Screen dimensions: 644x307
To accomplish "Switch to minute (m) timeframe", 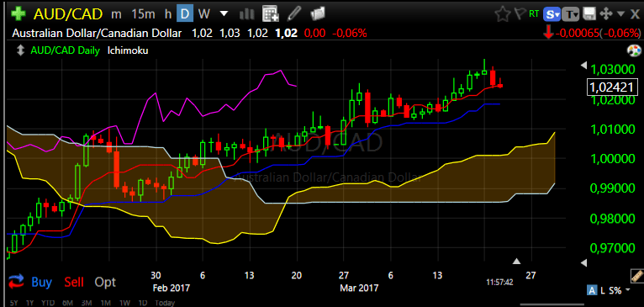I will [x=116, y=14].
